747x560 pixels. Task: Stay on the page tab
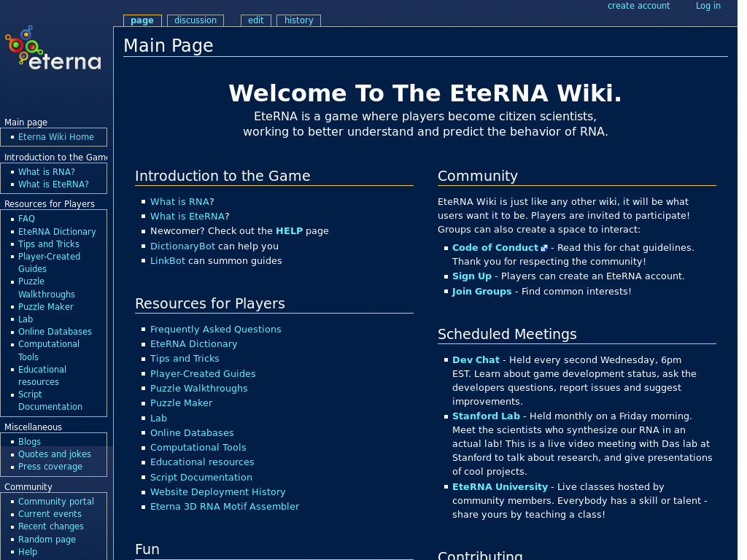(x=142, y=20)
